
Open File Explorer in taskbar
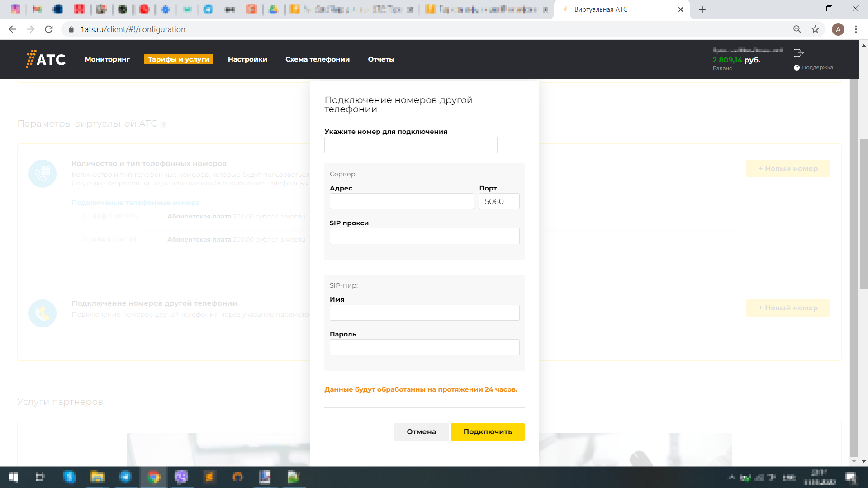97,477
